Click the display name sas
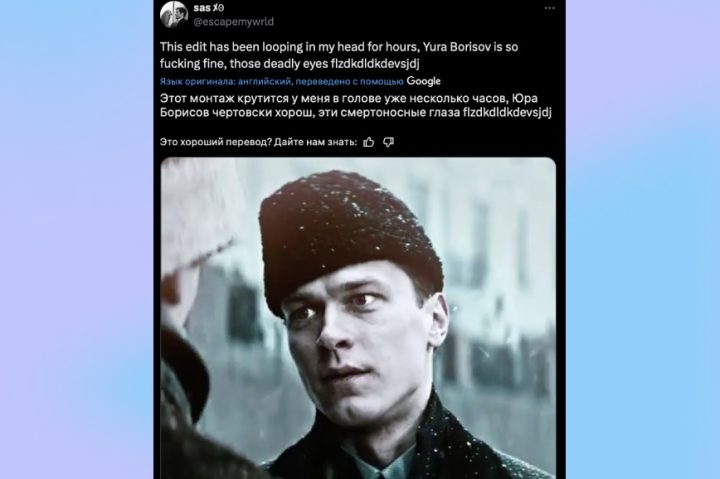Screen dimensions: 720x479 tap(202, 8)
